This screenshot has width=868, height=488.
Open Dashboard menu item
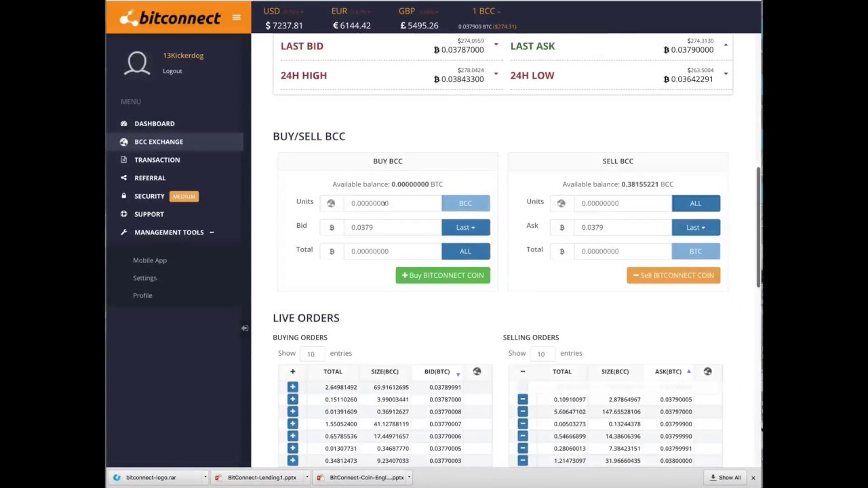coord(155,123)
